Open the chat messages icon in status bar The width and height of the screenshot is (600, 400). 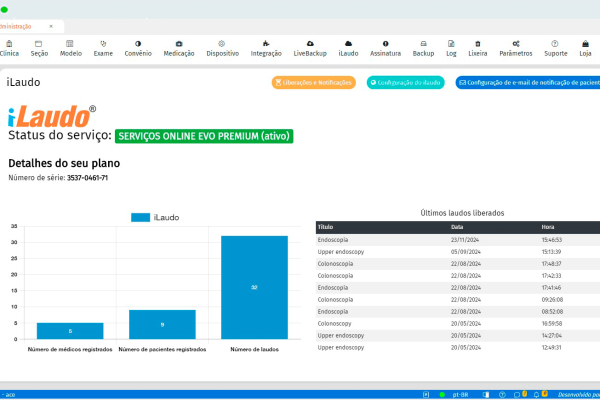click(x=517, y=395)
